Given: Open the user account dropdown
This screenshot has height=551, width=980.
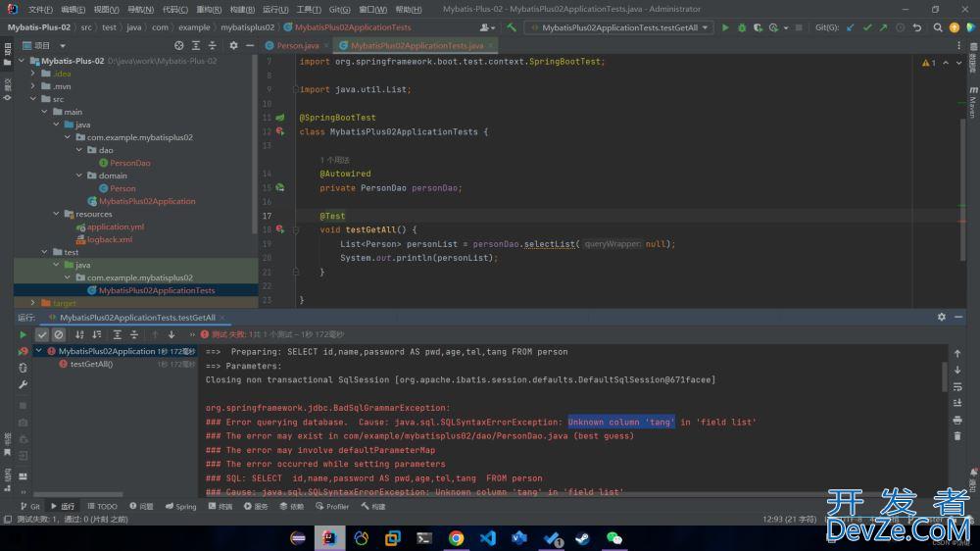Looking at the screenshot, I should pos(487,27).
